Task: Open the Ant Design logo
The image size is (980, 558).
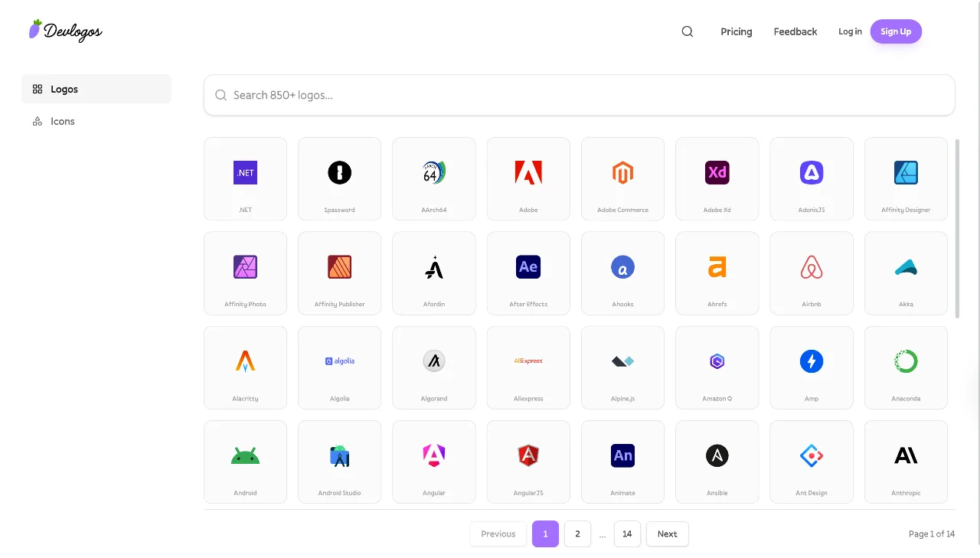Action: pyautogui.click(x=812, y=462)
